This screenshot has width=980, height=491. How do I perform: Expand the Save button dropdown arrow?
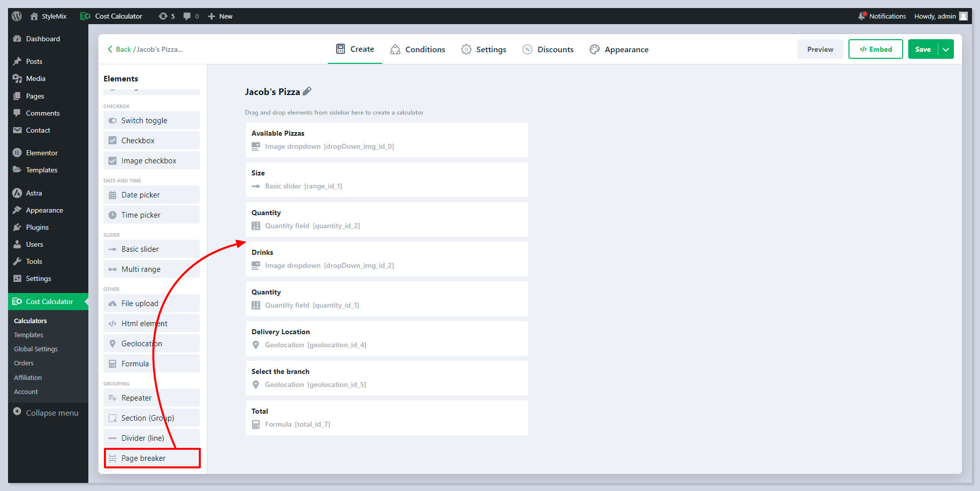pos(946,49)
